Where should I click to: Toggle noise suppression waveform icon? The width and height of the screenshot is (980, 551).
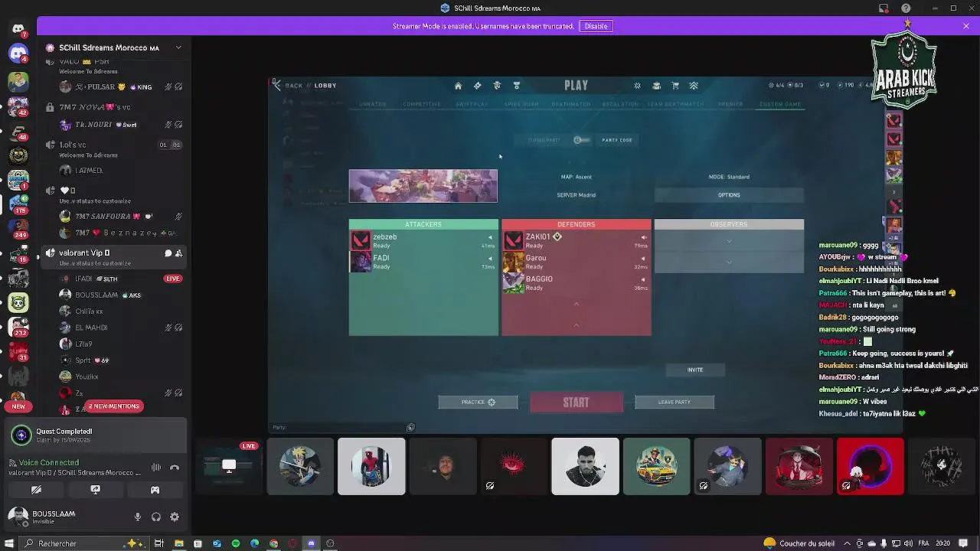[156, 468]
